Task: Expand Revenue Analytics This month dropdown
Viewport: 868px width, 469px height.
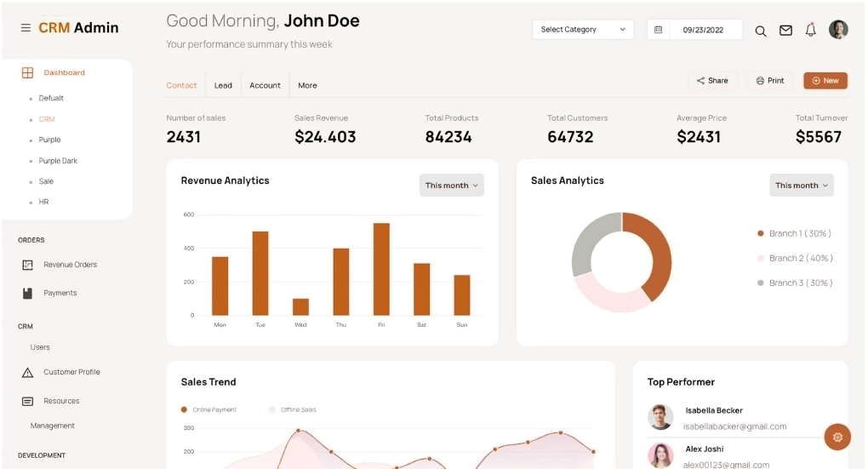Action: (451, 186)
